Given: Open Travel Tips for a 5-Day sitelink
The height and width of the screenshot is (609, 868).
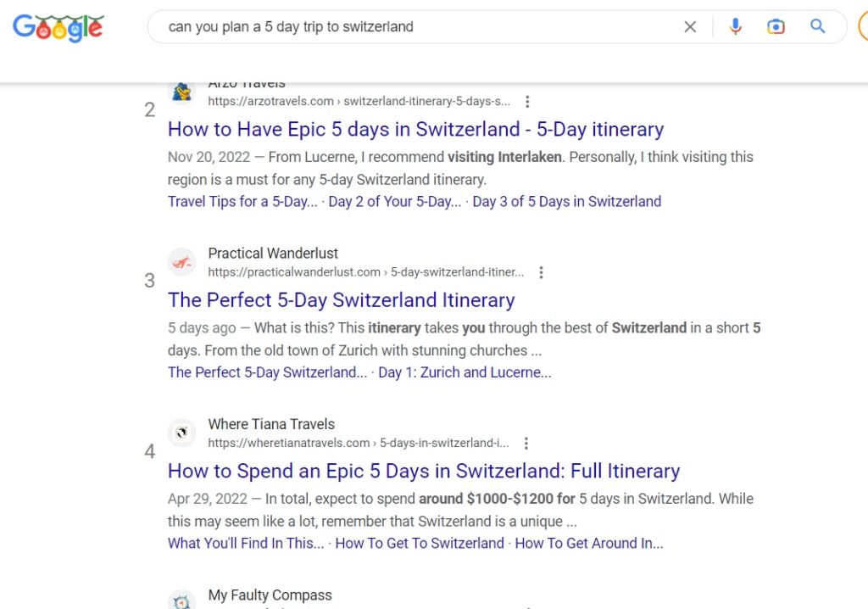Looking at the screenshot, I should 242,201.
